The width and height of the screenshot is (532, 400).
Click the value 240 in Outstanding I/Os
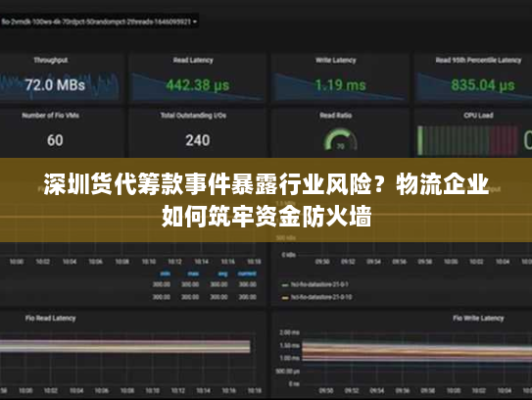(x=198, y=140)
